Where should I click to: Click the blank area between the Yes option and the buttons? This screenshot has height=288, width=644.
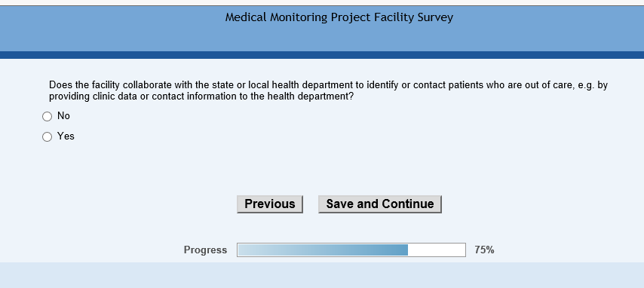click(322, 168)
